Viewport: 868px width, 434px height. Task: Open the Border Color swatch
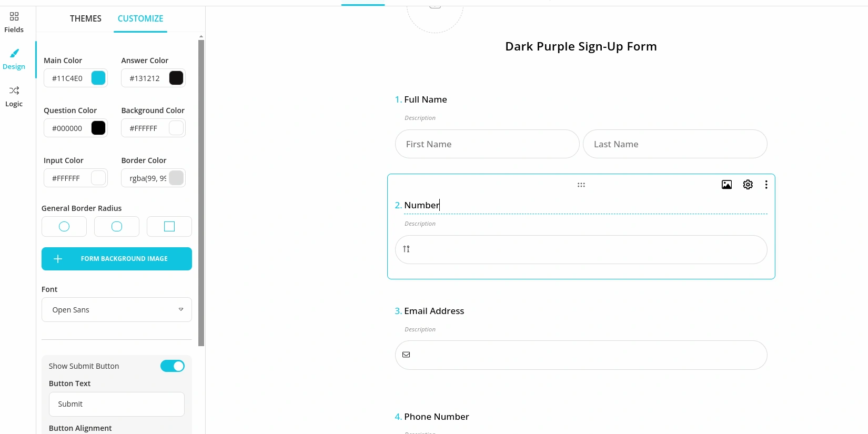pyautogui.click(x=176, y=178)
